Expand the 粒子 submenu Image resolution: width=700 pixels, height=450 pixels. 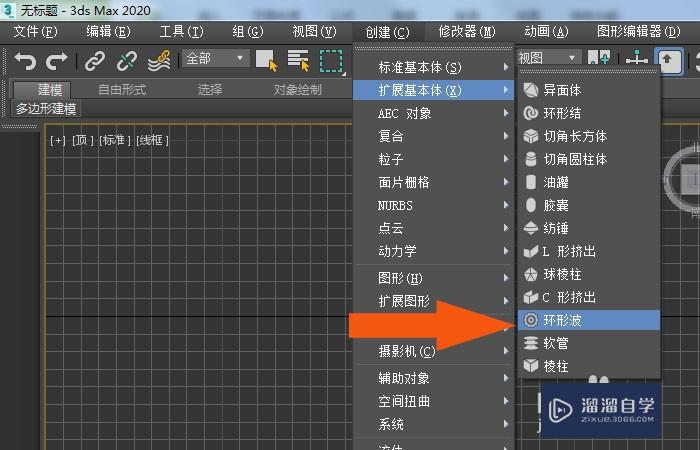point(433,159)
